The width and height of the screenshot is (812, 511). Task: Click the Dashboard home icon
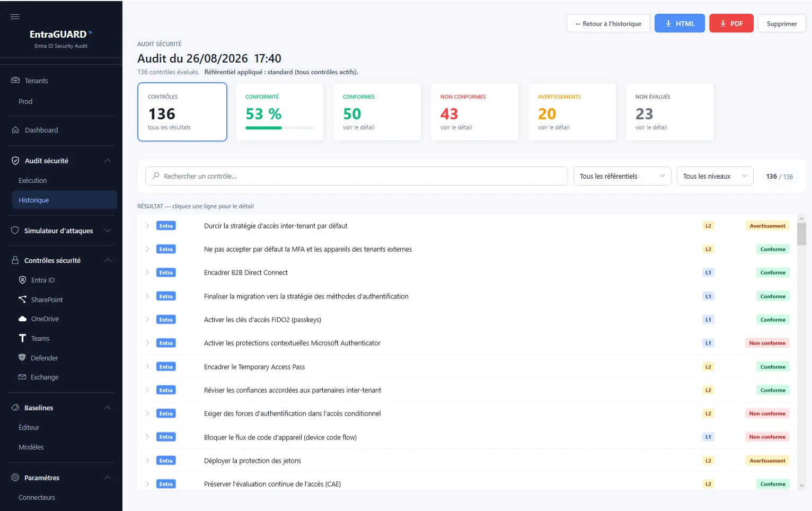pyautogui.click(x=15, y=130)
